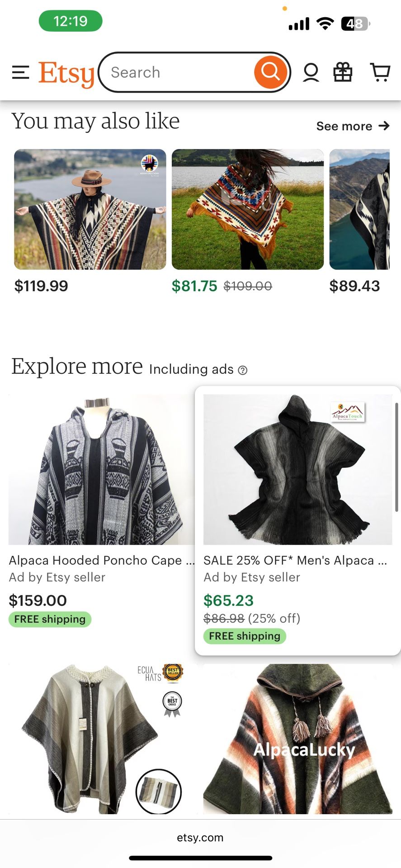Open the account profile icon
Screen dimensions: 401x868
click(x=311, y=72)
